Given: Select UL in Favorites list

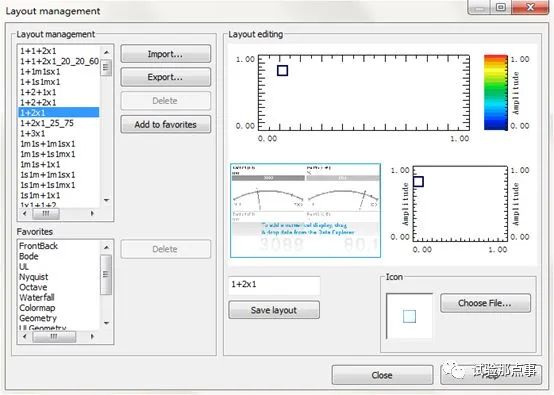Looking at the screenshot, I should coord(58,266).
